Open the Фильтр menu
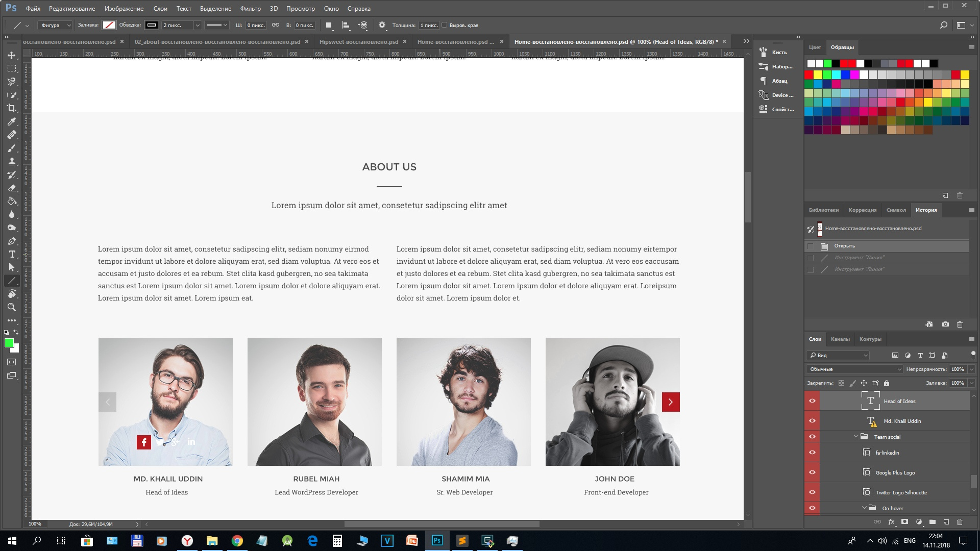This screenshot has height=551, width=980. (250, 9)
